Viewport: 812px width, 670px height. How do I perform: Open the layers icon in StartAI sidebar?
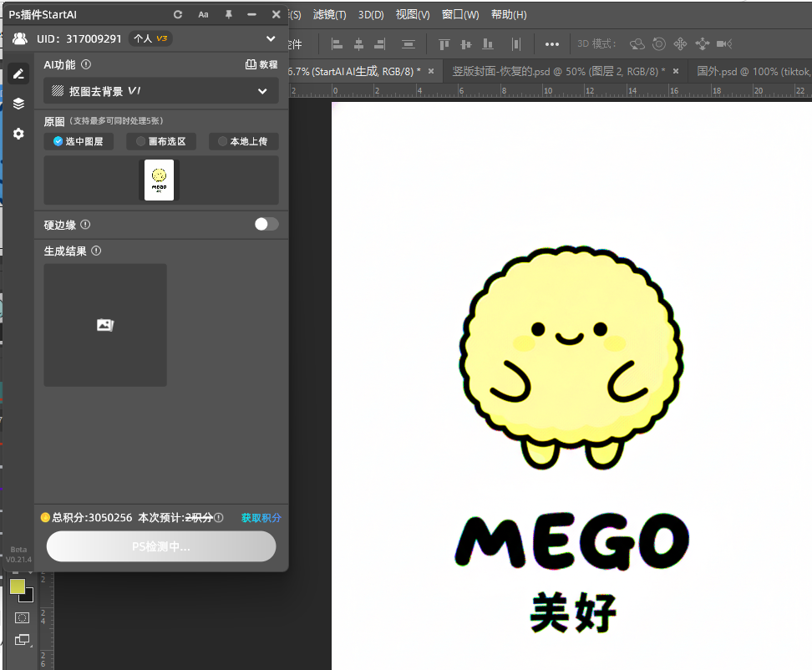(18, 104)
